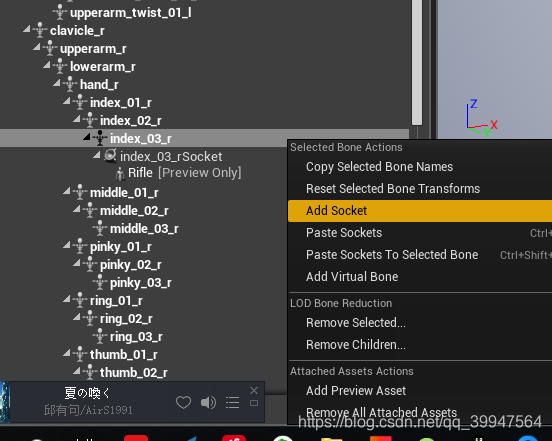
Task: Click the album art thumbnail in music player
Action: click(5, 402)
